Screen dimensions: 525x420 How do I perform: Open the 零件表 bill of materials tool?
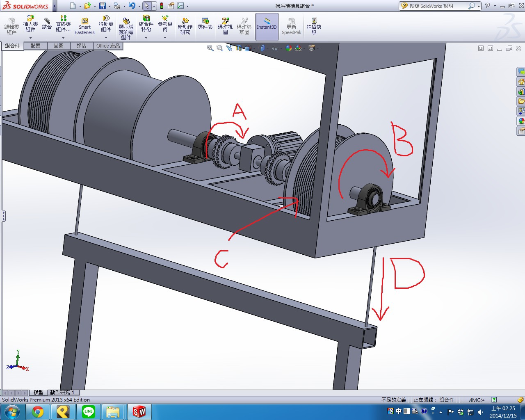pos(205,24)
